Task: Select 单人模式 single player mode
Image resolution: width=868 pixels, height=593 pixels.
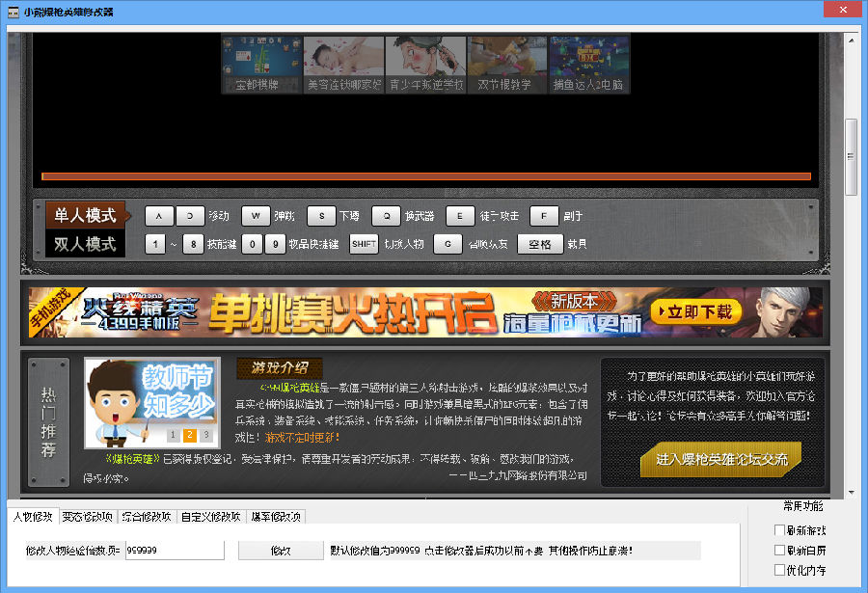Action: pyautogui.click(x=85, y=215)
